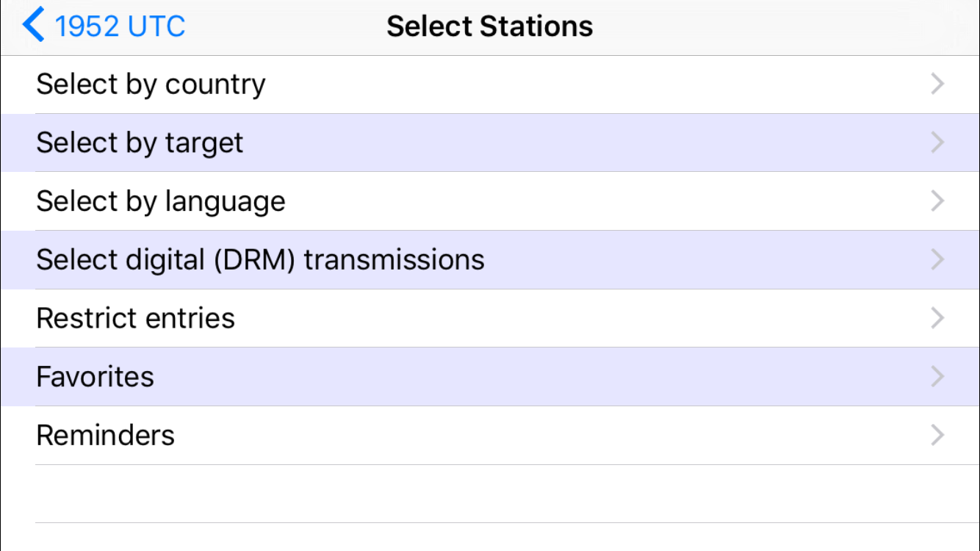Expand the Select by target row via its chevron
980x551 pixels.
[937, 143]
